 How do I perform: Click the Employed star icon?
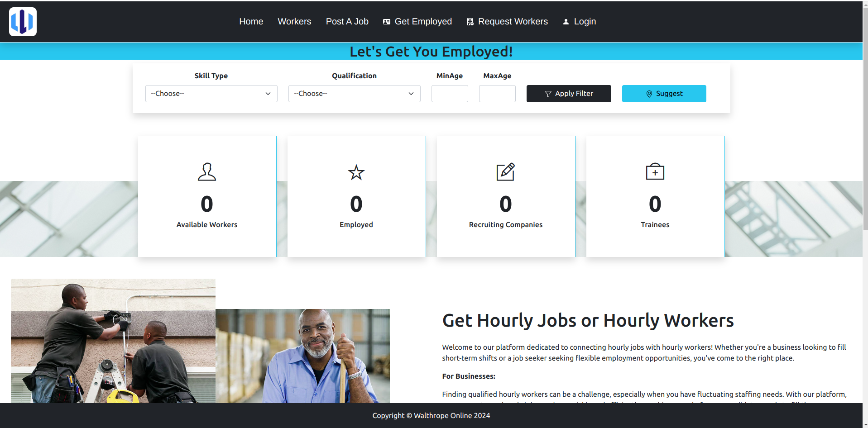tap(356, 172)
